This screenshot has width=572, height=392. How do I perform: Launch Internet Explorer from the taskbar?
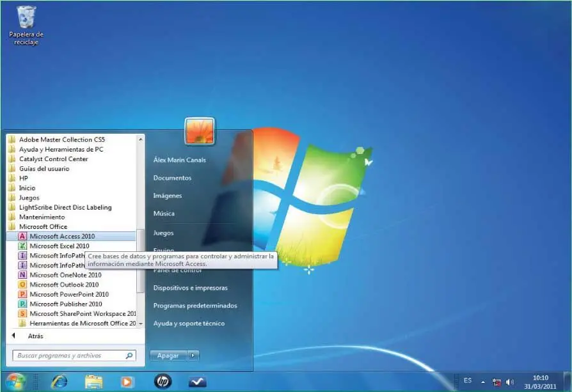tap(60, 382)
